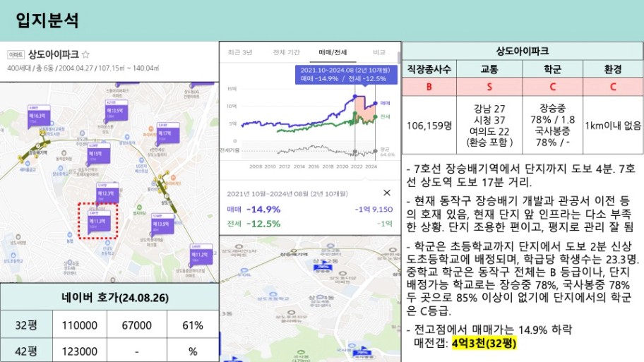Select the 매매/전세 tab

333,52
